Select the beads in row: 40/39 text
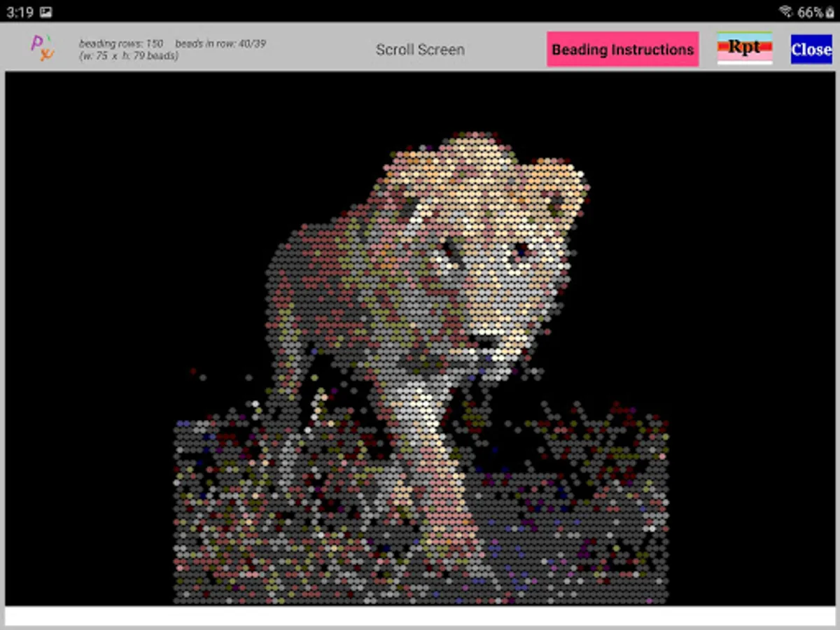 click(220, 43)
